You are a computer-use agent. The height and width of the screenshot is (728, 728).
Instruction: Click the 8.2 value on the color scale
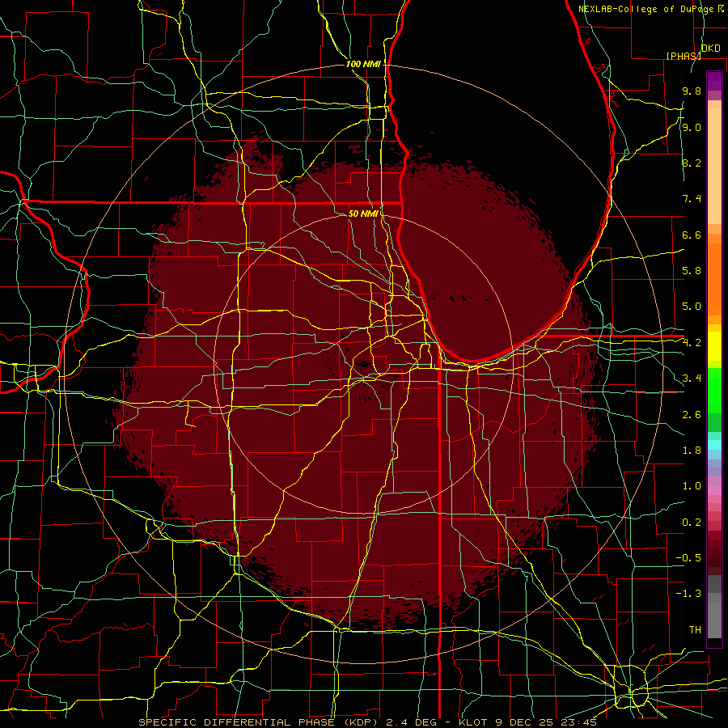692,163
